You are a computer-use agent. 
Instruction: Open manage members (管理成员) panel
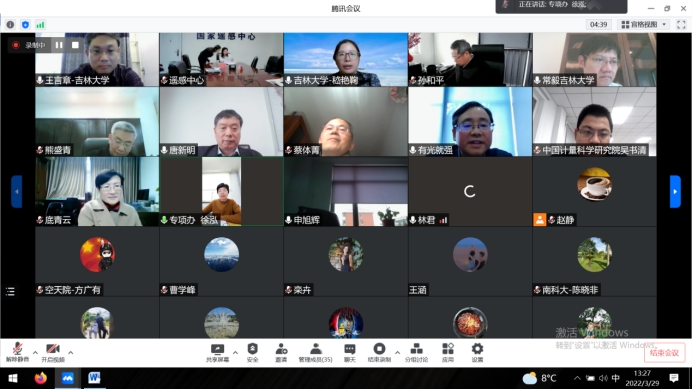(x=315, y=353)
